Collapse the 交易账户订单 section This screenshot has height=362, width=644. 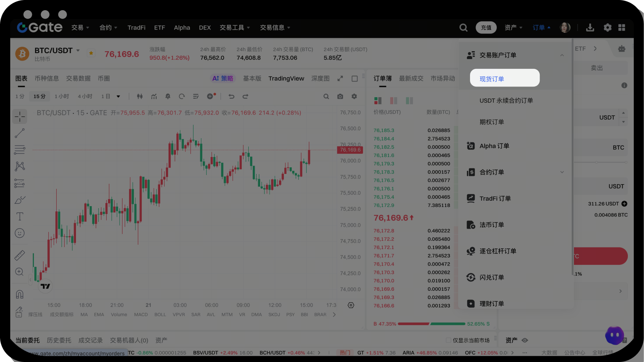[562, 55]
